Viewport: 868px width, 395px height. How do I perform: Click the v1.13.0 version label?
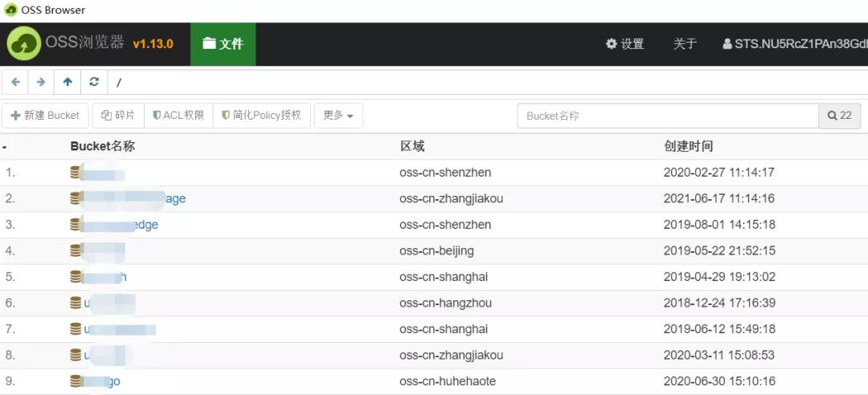click(x=153, y=44)
